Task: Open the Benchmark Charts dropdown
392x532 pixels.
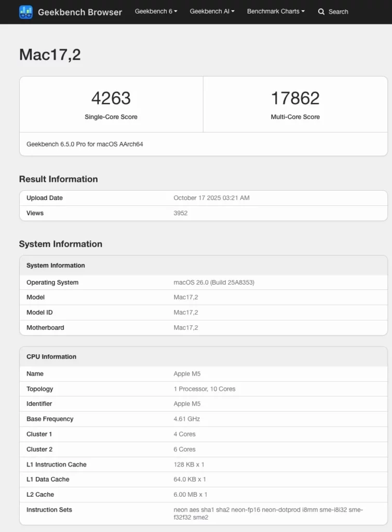Action: click(276, 11)
